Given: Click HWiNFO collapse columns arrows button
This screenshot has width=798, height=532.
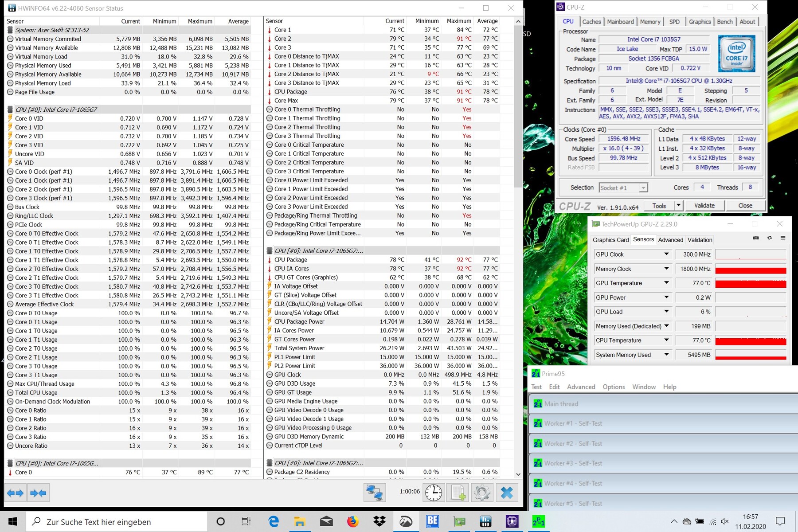Looking at the screenshot, I should pos(38,493).
